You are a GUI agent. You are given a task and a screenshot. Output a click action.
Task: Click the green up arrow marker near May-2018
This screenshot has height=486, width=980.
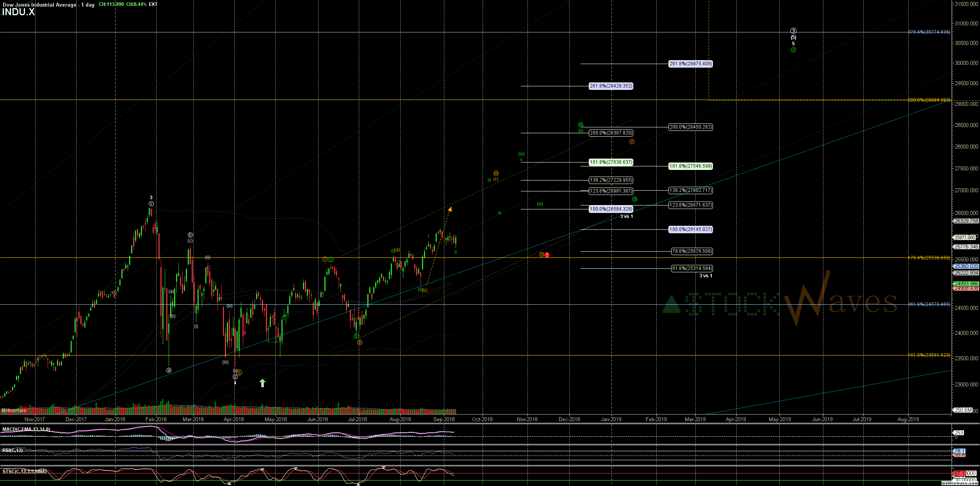(x=262, y=383)
